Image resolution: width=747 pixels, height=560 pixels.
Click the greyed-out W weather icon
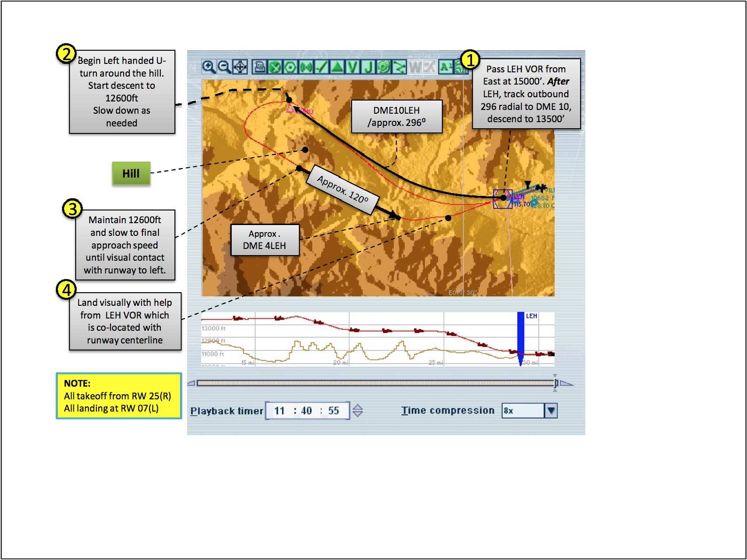[x=415, y=67]
